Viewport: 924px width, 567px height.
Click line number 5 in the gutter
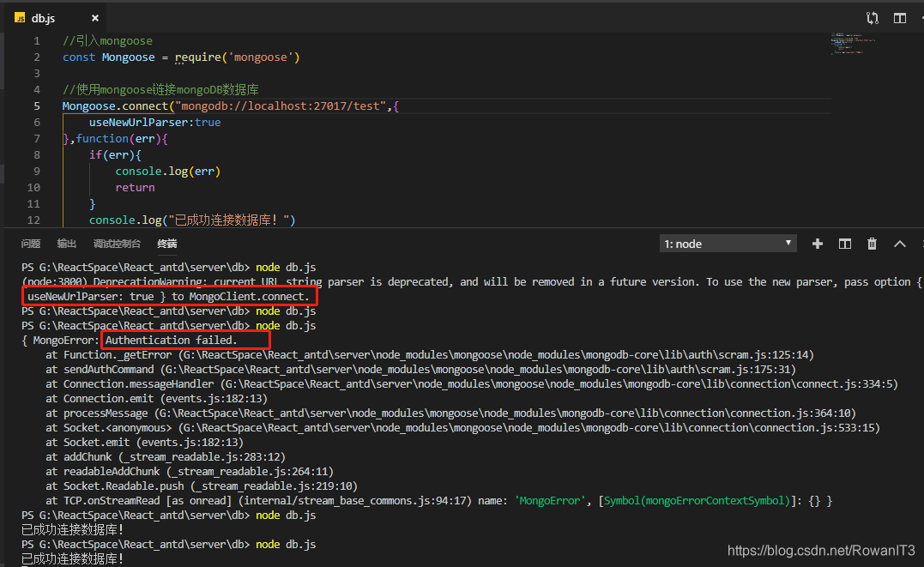(x=37, y=106)
